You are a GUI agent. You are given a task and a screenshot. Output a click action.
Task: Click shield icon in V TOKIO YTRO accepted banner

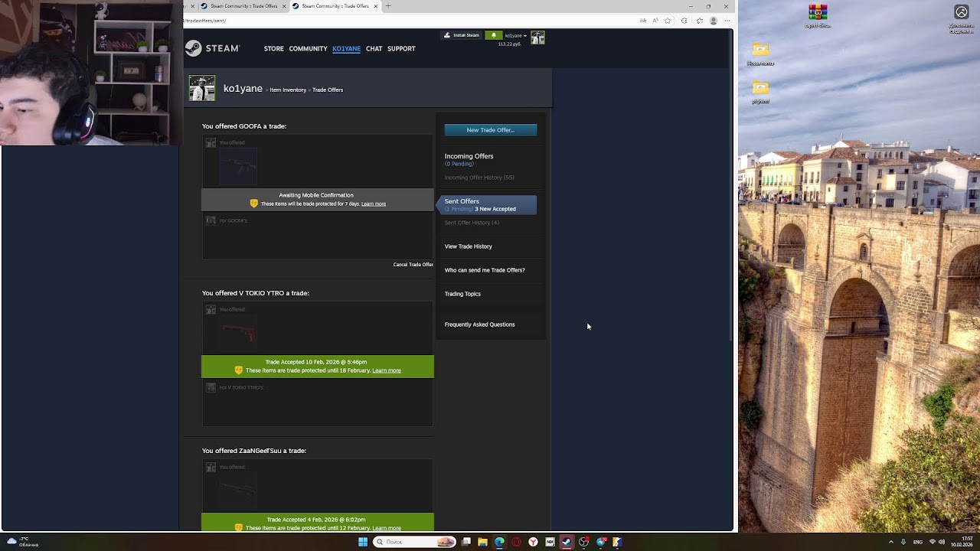tap(239, 370)
